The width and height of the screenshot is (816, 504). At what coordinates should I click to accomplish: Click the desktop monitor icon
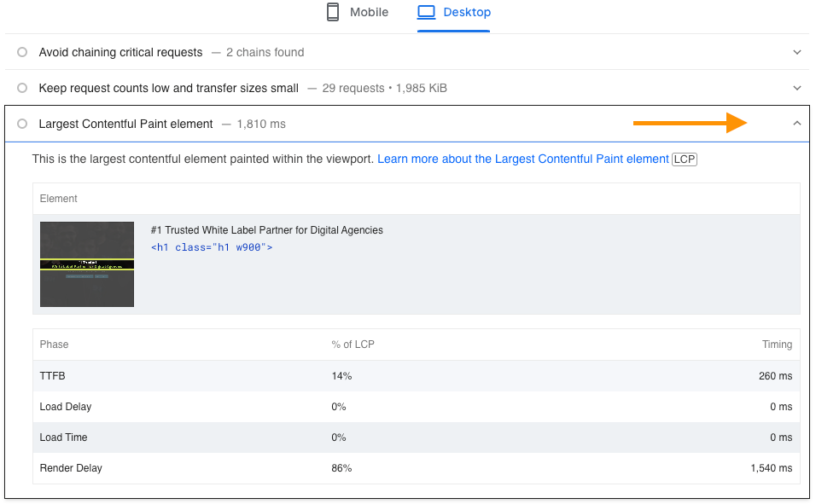pyautogui.click(x=428, y=12)
